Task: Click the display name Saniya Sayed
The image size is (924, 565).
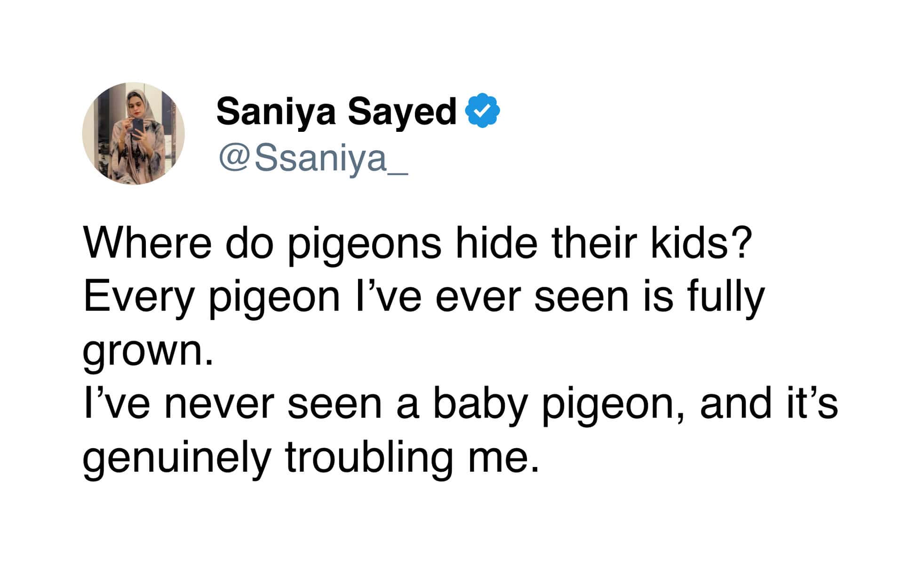Action: [x=336, y=112]
